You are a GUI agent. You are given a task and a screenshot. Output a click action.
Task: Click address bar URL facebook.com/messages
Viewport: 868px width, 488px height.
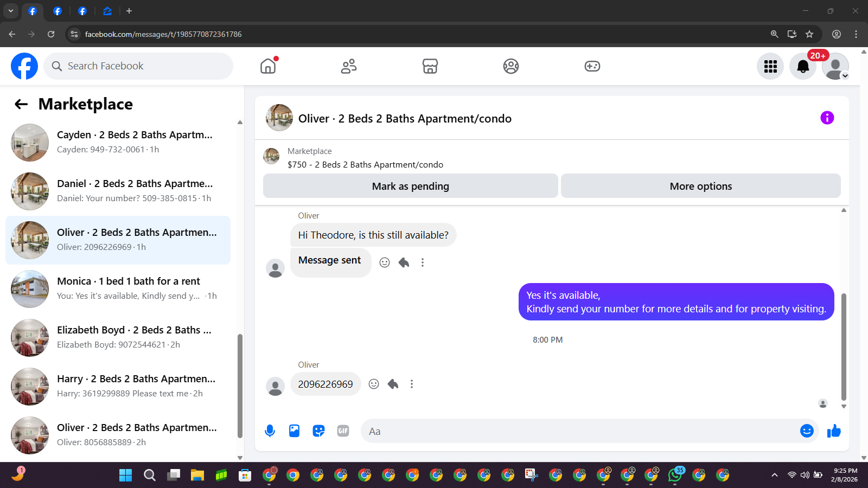(x=163, y=34)
